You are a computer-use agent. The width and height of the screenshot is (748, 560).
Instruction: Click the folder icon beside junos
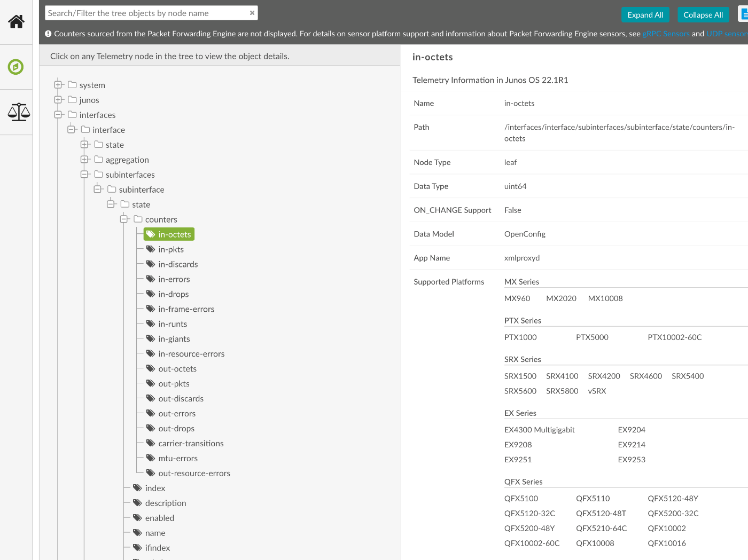point(72,100)
